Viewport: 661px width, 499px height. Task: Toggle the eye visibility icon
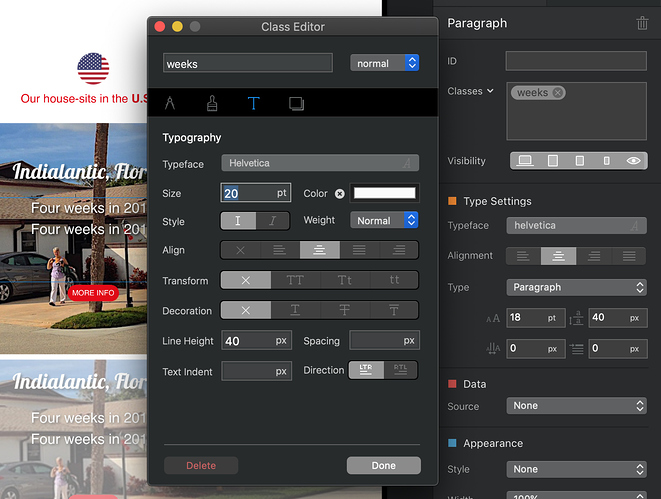(633, 160)
